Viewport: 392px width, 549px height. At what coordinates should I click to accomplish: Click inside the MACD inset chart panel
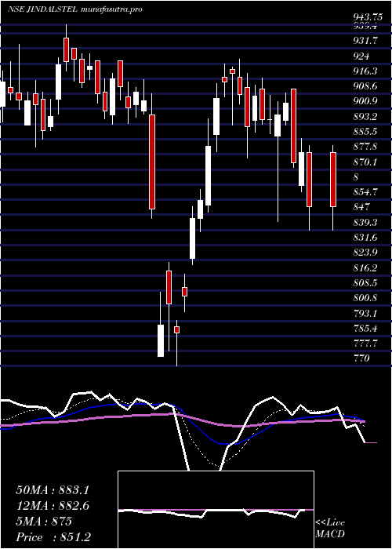click(x=216, y=510)
